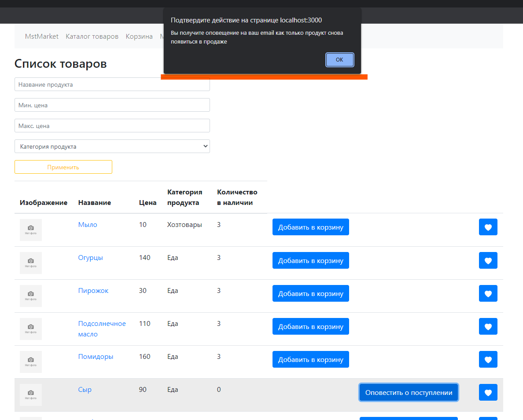Viewport: 523px width, 420px height.
Task: Favorite Огурцы with heart icon
Action: tap(488, 260)
